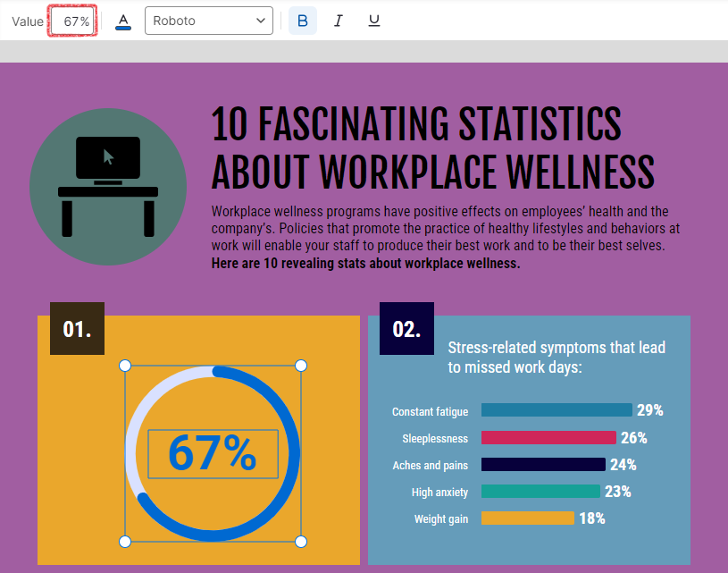Image resolution: width=728 pixels, height=573 pixels.
Task: Select the 02 number badge
Action: [x=406, y=329]
